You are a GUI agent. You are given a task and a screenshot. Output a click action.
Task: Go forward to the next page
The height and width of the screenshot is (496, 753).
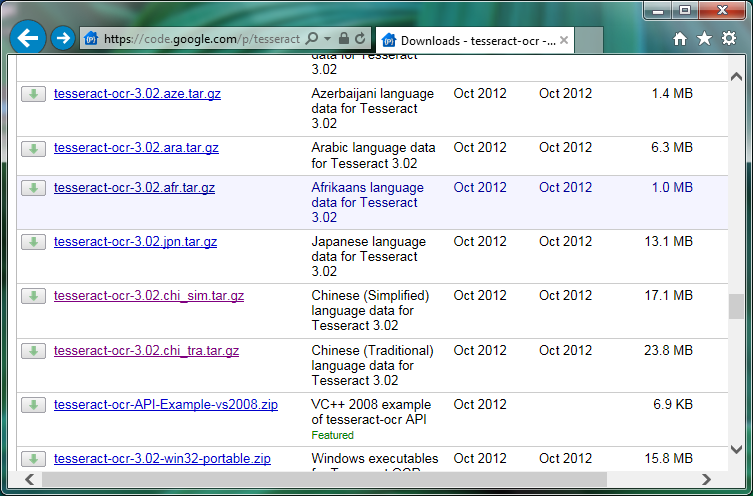point(63,38)
